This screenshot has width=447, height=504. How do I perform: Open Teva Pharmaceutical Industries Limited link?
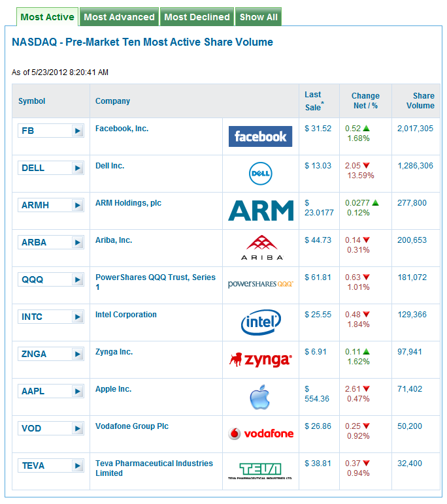coord(154,468)
